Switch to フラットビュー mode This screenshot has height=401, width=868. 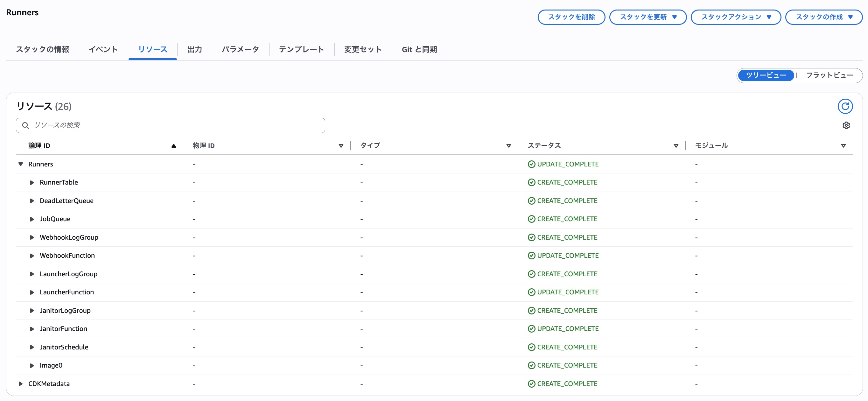[x=829, y=75]
